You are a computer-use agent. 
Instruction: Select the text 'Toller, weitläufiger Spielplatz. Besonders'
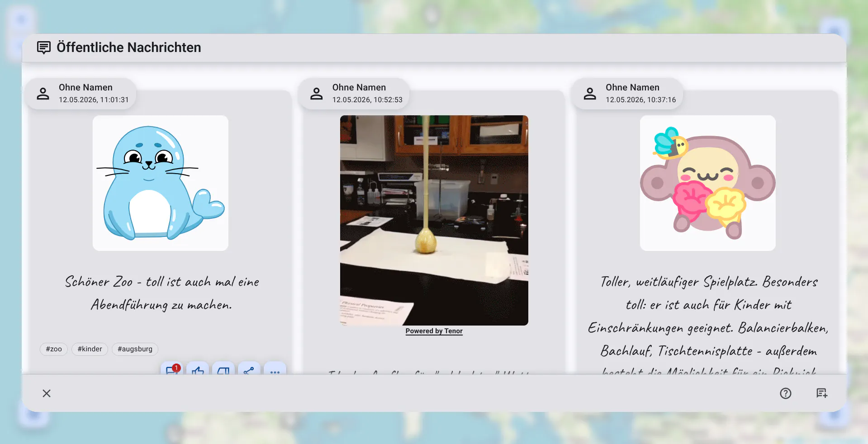click(709, 282)
